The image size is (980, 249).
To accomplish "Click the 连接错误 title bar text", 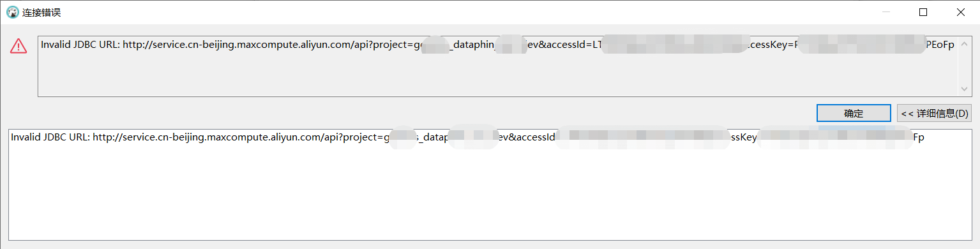I will [x=42, y=12].
